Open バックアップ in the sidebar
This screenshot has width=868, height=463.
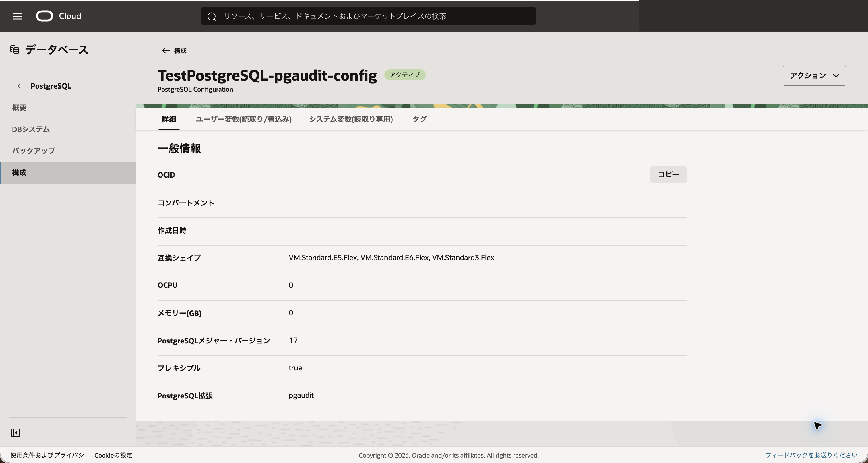coord(68,151)
